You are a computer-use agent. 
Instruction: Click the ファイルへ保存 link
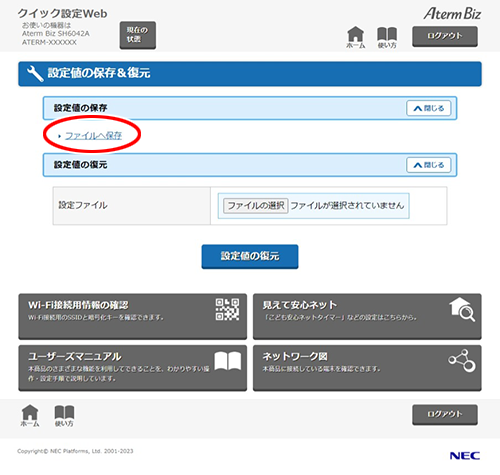point(93,135)
